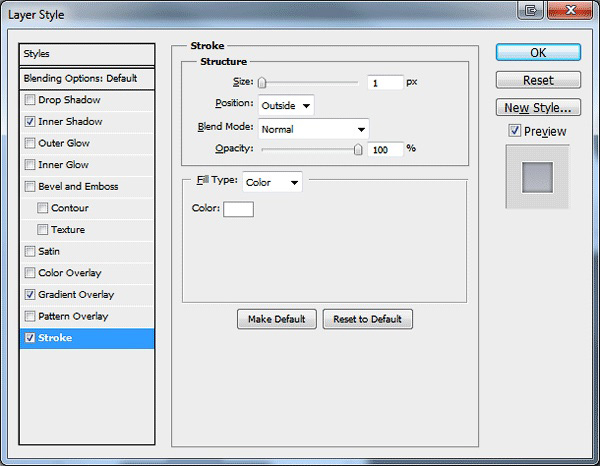Enable the Color Overlay checkbox
The height and width of the screenshot is (466, 600).
pos(29,273)
